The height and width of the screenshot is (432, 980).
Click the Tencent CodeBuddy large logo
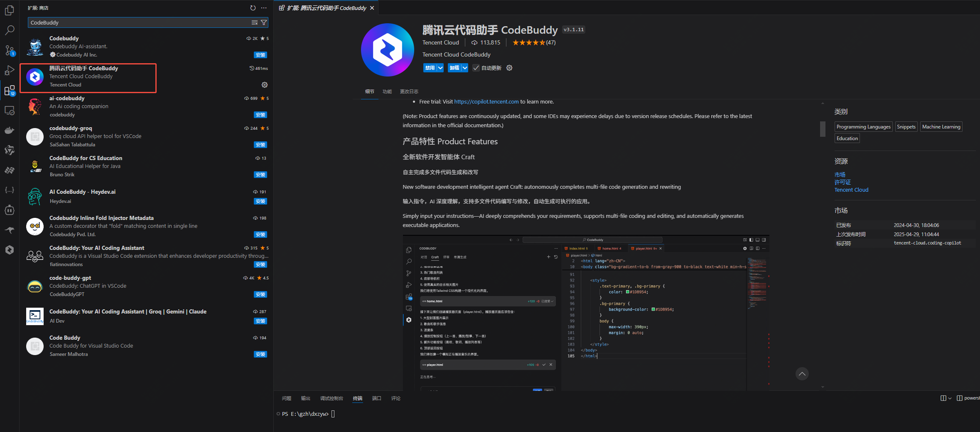pos(388,50)
